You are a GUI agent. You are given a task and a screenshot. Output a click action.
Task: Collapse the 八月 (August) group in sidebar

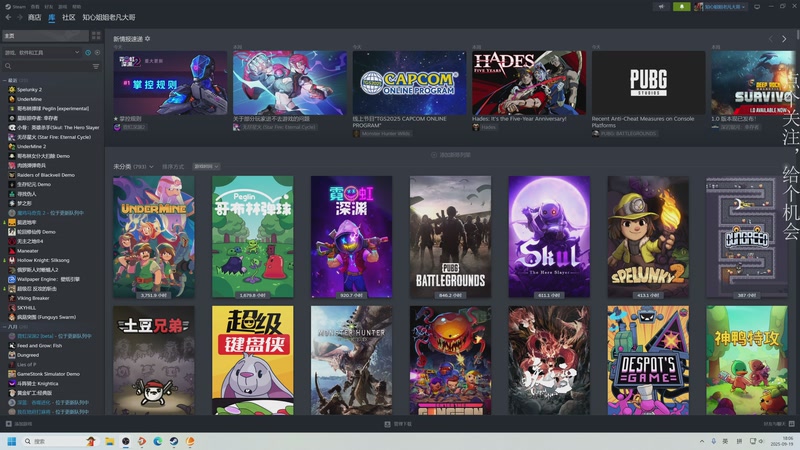pyautogui.click(x=5, y=327)
